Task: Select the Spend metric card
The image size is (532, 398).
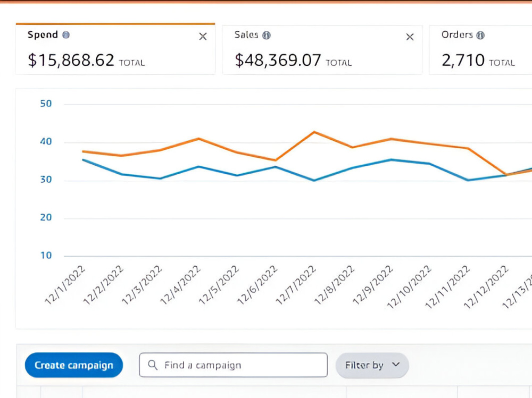Action: [x=115, y=49]
